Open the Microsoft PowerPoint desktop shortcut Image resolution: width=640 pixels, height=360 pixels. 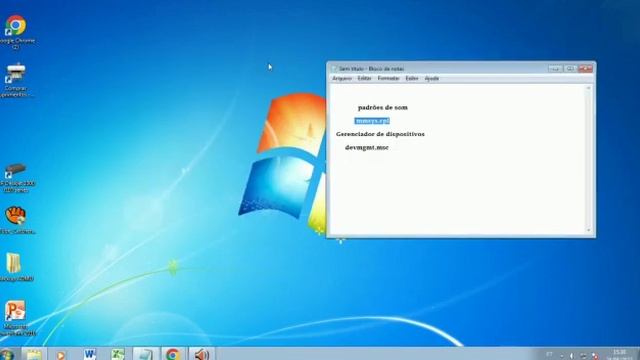(x=16, y=318)
